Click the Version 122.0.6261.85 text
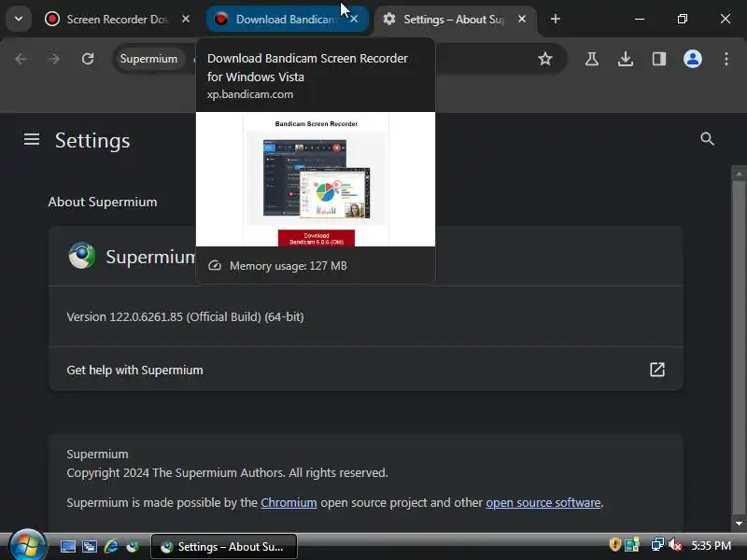Image resolution: width=747 pixels, height=560 pixels. click(185, 317)
